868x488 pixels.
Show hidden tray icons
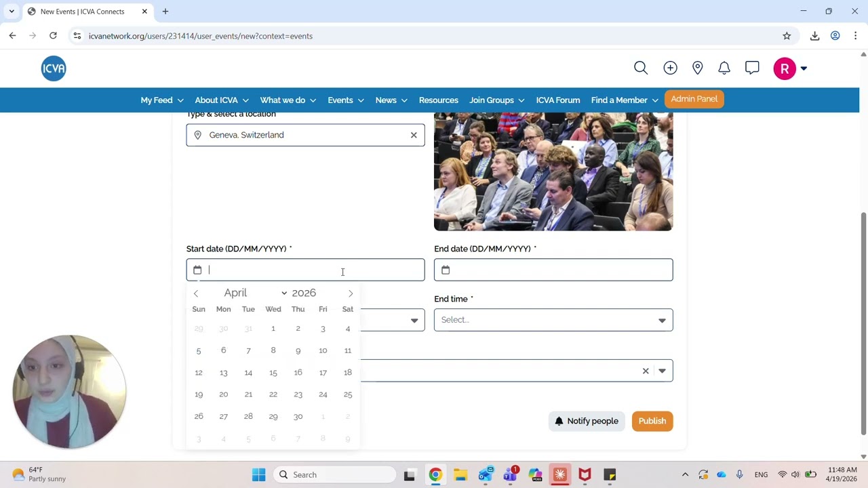coord(685,474)
